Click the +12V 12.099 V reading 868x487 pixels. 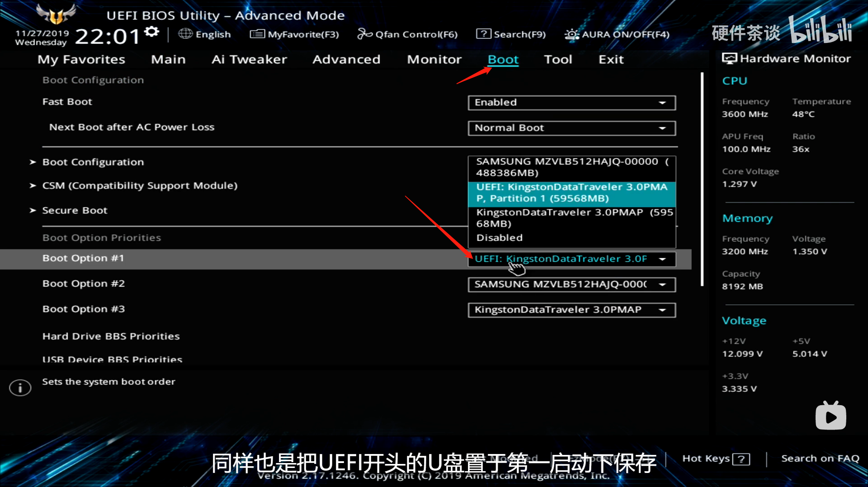(x=742, y=354)
